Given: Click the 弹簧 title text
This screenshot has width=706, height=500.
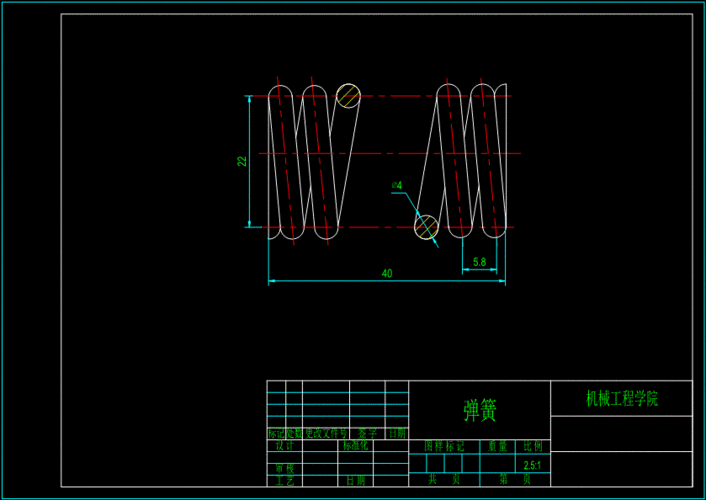Looking at the screenshot, I should click(480, 410).
